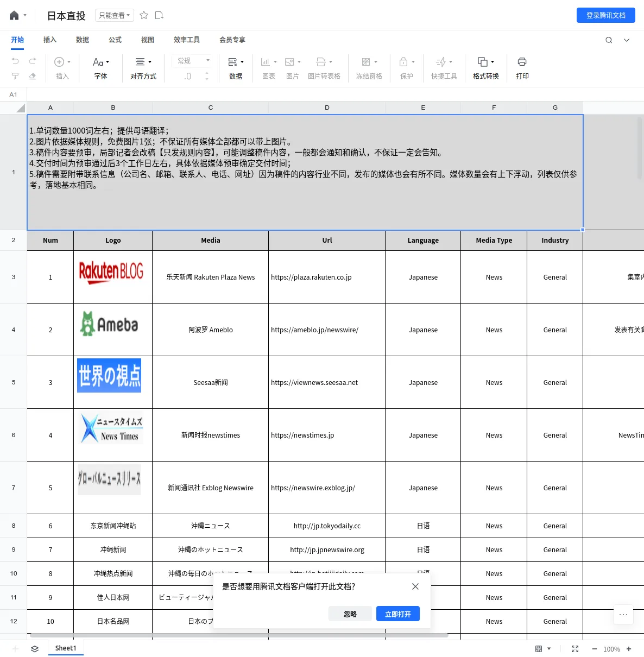Click the Rakuten BLOG logo image
This screenshot has height=657, width=644.
coord(111,271)
